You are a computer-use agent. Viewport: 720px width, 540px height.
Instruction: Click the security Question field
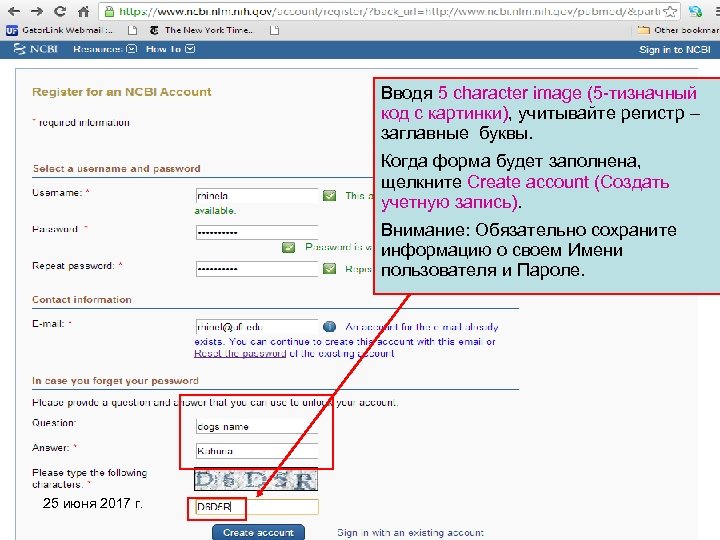coord(257,426)
